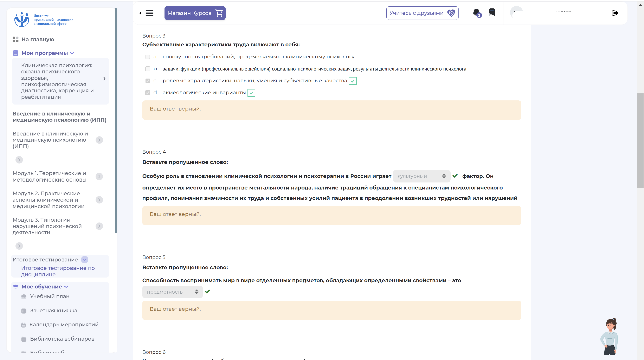Click the logout arrow icon at top right
The width and height of the screenshot is (644, 360).
coord(615,13)
